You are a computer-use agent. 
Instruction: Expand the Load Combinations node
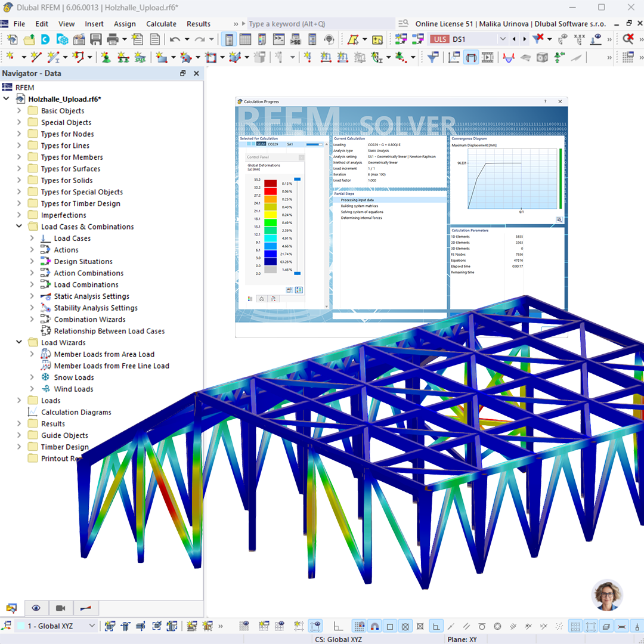tap(32, 284)
